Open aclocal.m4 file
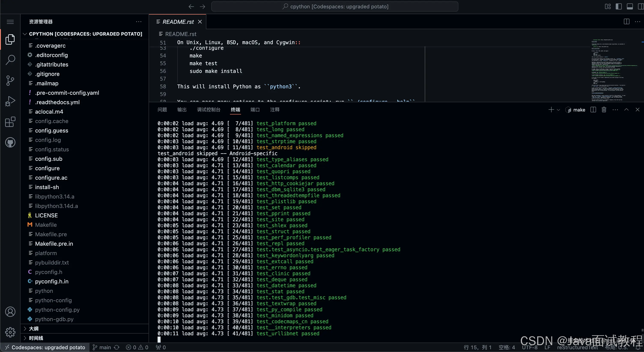Image resolution: width=644 pixels, height=352 pixels. coord(85,112)
